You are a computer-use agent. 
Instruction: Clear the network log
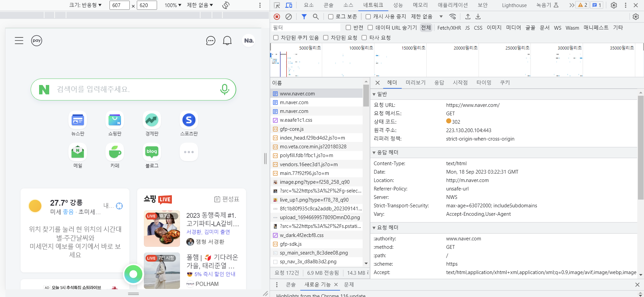289,17
